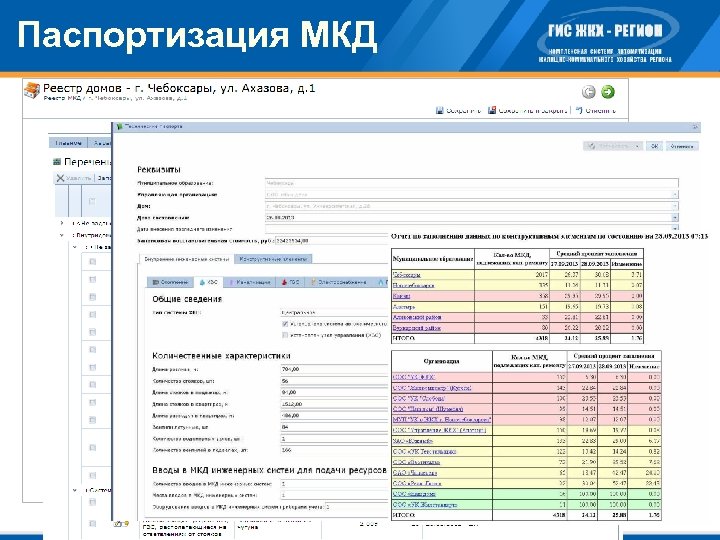This screenshot has width=720, height=540.
Task: Click the Количество вводов в МКД field
Action: (334, 484)
